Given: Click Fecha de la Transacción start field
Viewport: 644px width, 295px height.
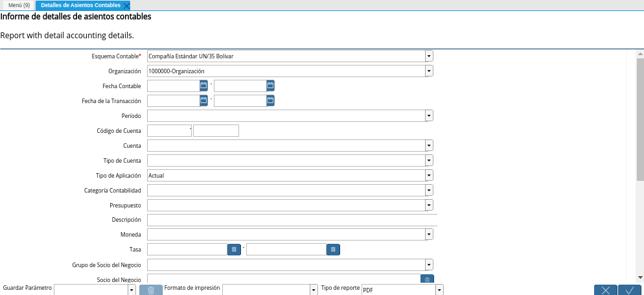Looking at the screenshot, I should 174,100.
